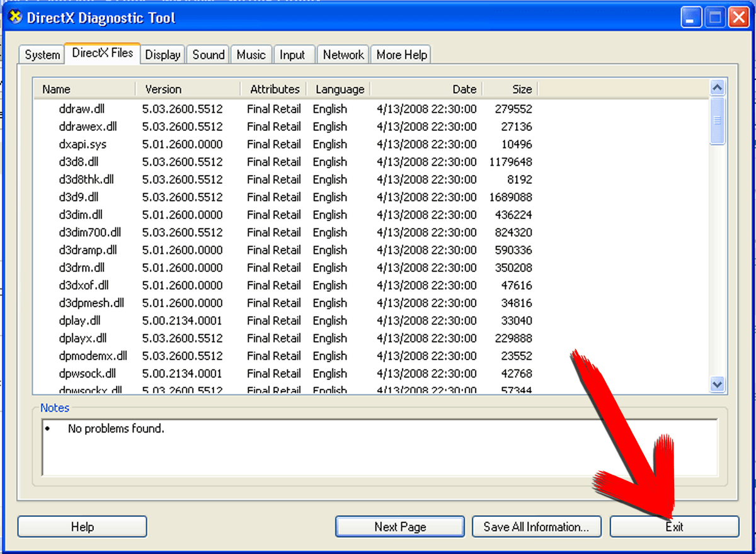The width and height of the screenshot is (756, 554).
Task: Sort by the Version column header
Action: (188, 89)
